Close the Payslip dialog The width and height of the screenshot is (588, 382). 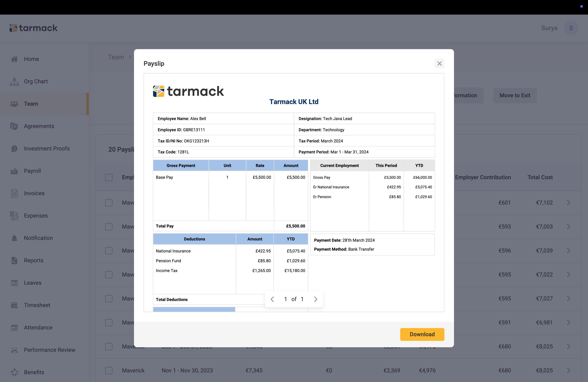pyautogui.click(x=439, y=64)
